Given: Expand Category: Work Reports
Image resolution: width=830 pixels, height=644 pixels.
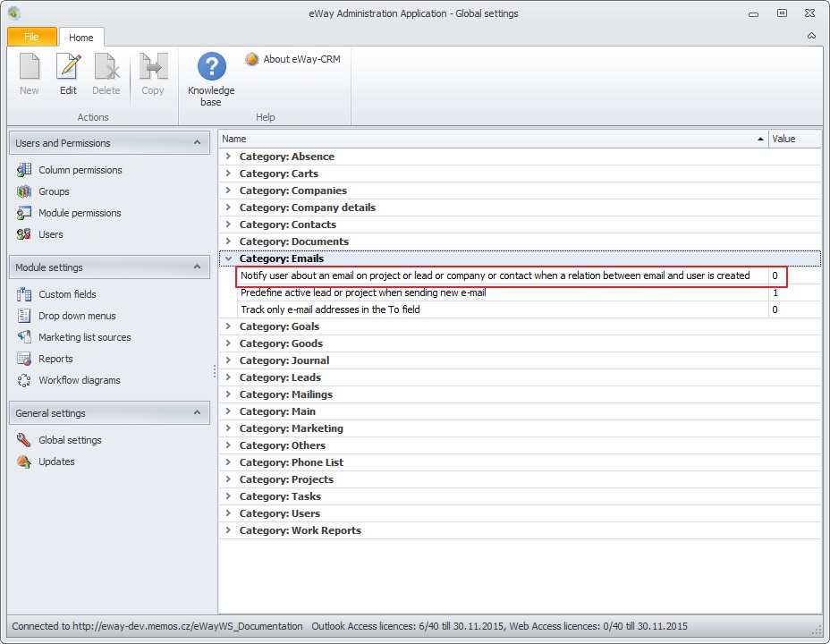Looking at the screenshot, I should coord(228,530).
